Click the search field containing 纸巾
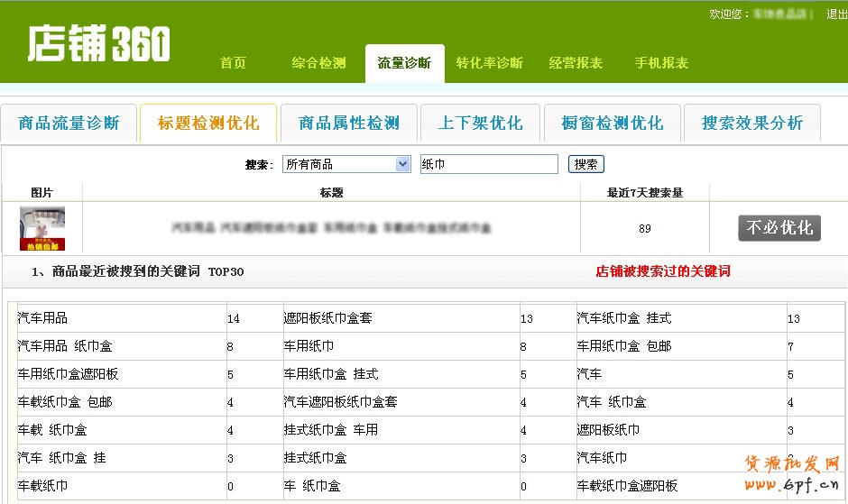The width and height of the screenshot is (848, 504). point(489,164)
